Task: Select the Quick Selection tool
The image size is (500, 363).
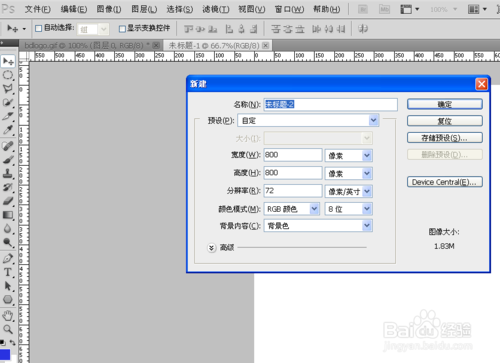Action: point(8,102)
